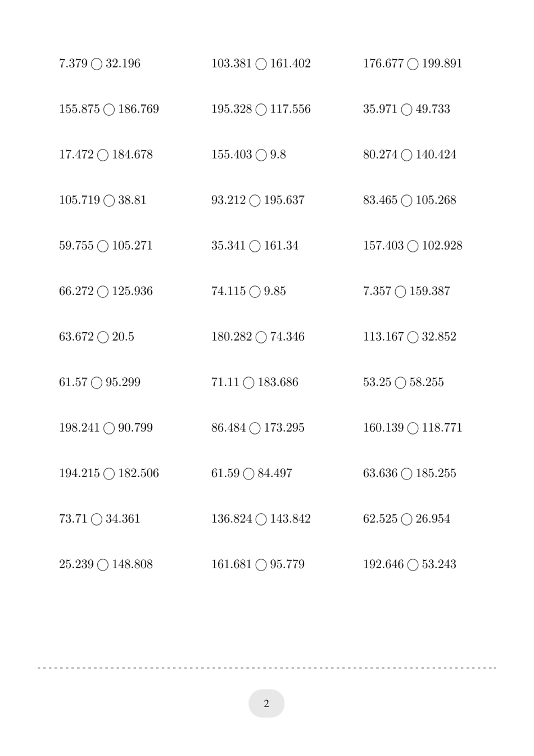534x756 pixels.
Task: Select the circle between 93.212 and 195.637
Action: pos(255,201)
